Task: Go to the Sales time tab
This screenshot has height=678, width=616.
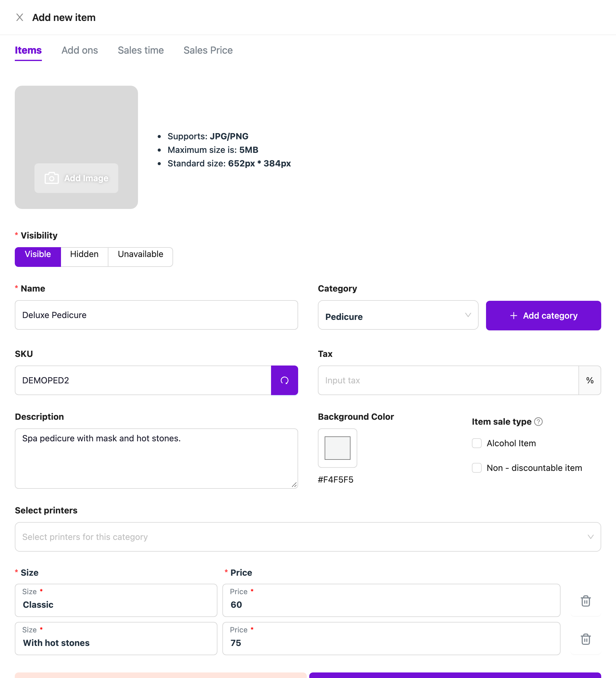Action: (x=141, y=51)
